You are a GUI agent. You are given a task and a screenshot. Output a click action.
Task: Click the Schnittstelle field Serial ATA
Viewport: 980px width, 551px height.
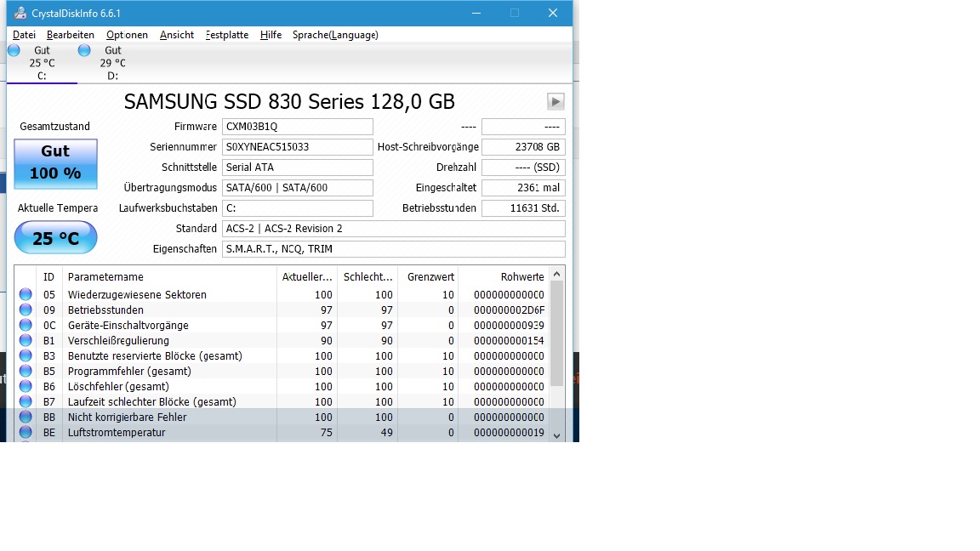(298, 168)
